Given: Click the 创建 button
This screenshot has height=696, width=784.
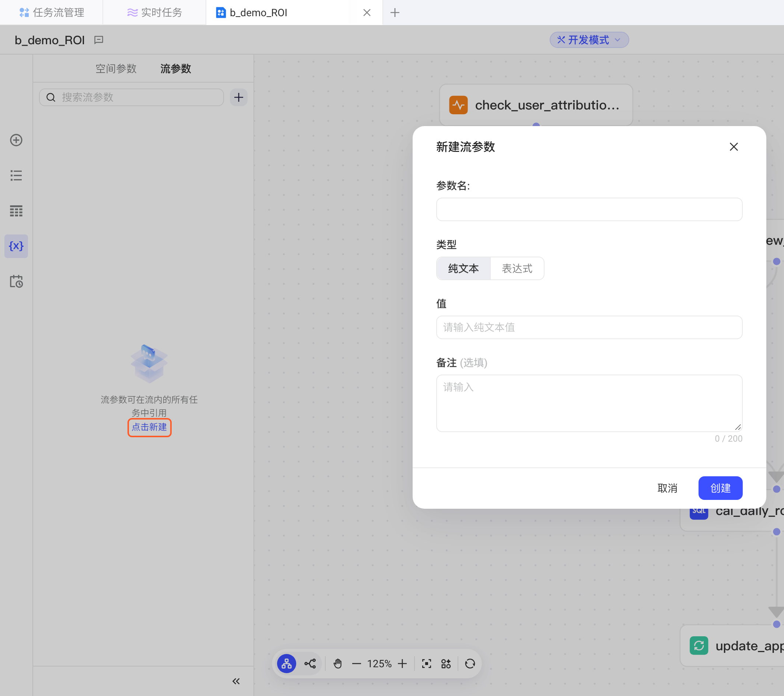Looking at the screenshot, I should pyautogui.click(x=720, y=488).
